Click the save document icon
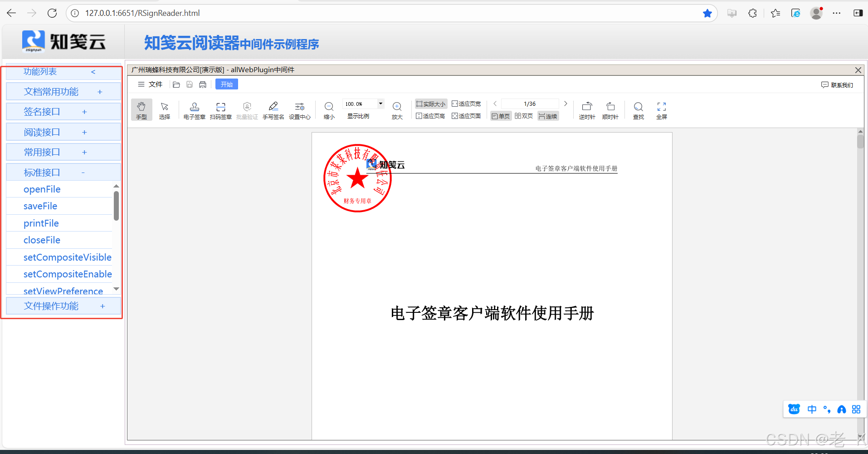The height and width of the screenshot is (454, 868). click(x=190, y=84)
